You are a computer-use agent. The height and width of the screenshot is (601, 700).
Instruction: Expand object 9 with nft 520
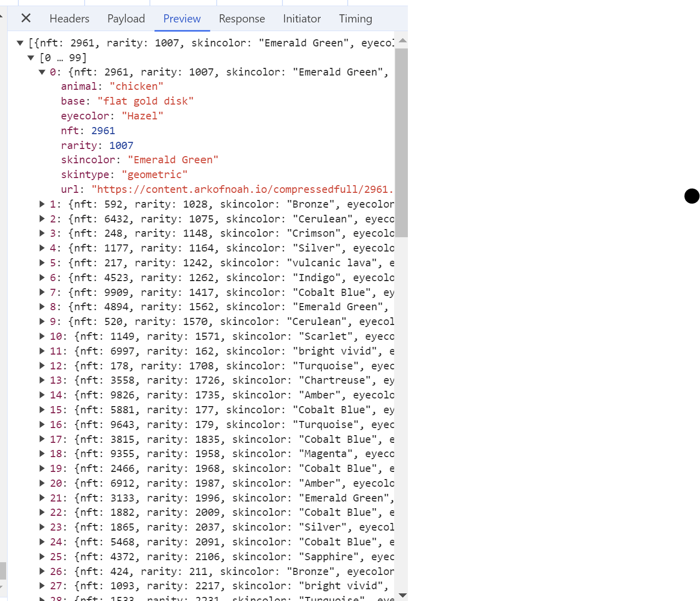pos(42,321)
